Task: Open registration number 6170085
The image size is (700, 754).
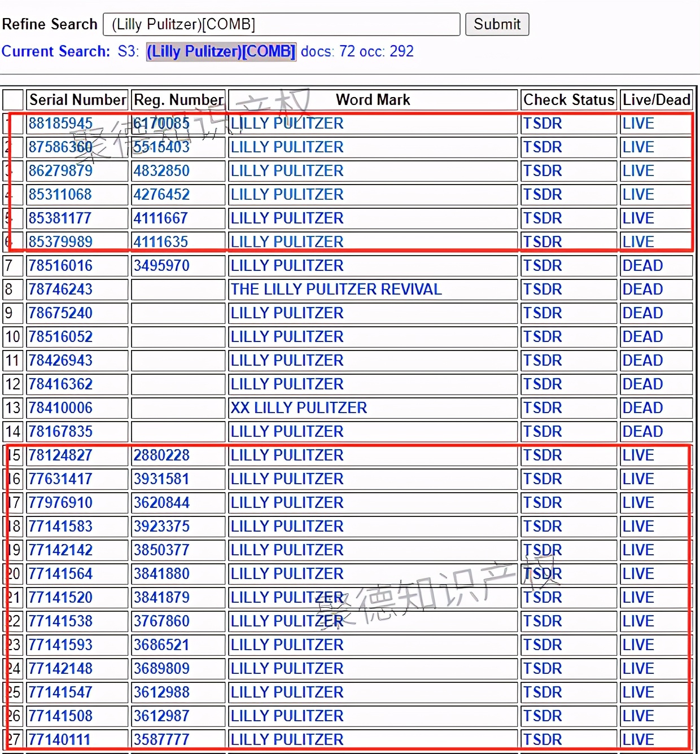Action: 161,123
